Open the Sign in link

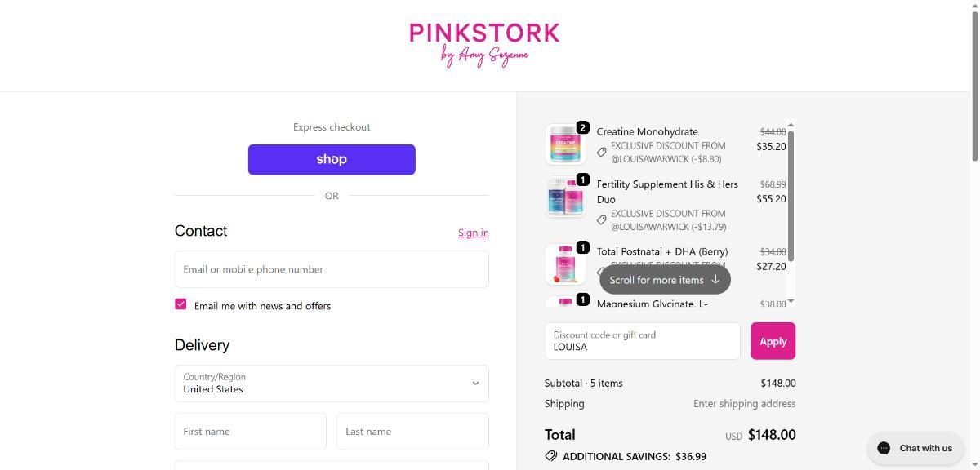[x=473, y=233]
